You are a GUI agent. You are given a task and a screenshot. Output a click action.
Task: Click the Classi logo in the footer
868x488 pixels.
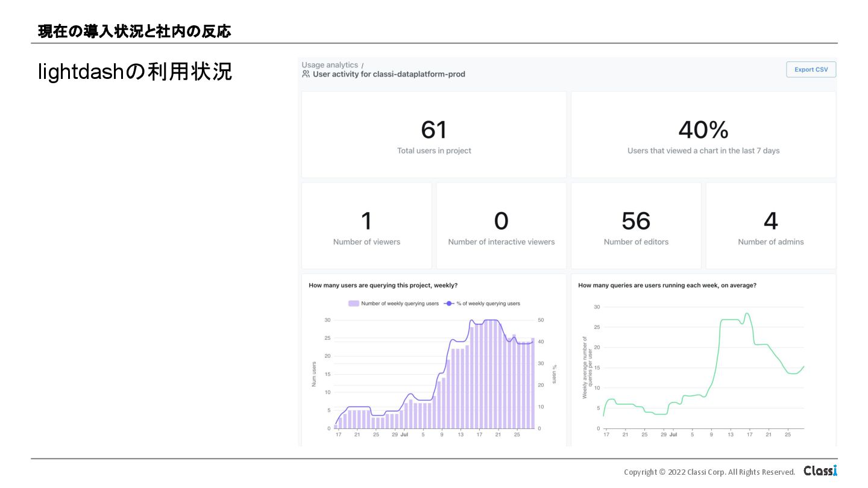click(820, 471)
